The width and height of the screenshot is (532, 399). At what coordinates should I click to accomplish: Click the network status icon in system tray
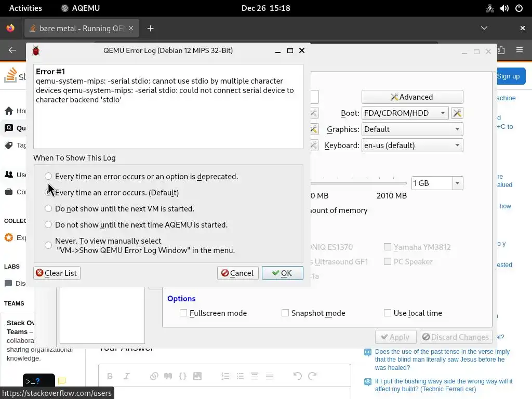489,8
